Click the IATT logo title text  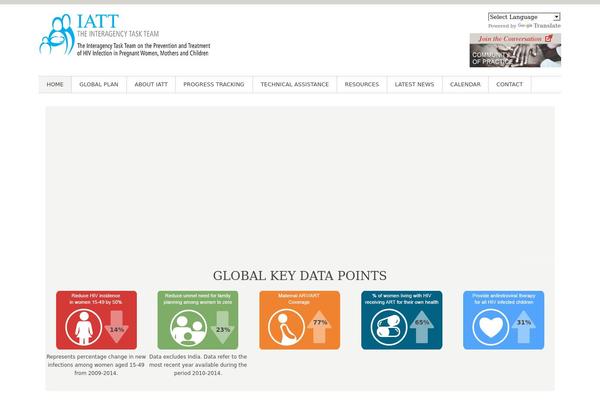[x=98, y=21]
